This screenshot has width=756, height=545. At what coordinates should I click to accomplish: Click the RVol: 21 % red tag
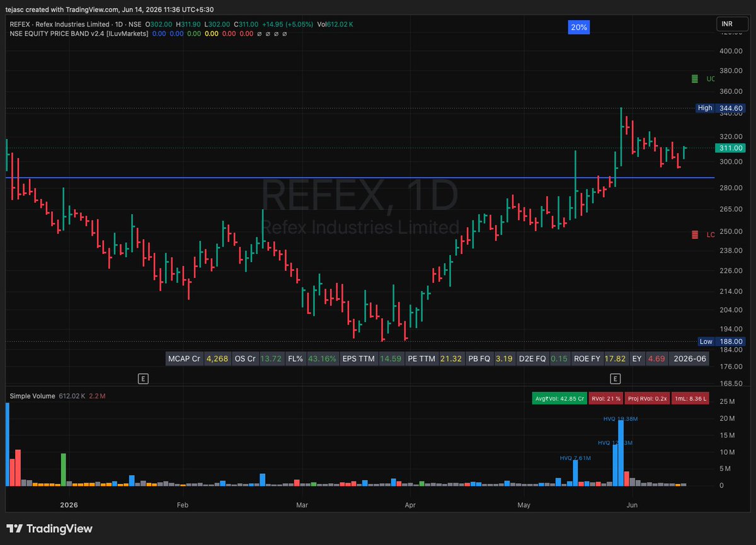point(607,398)
